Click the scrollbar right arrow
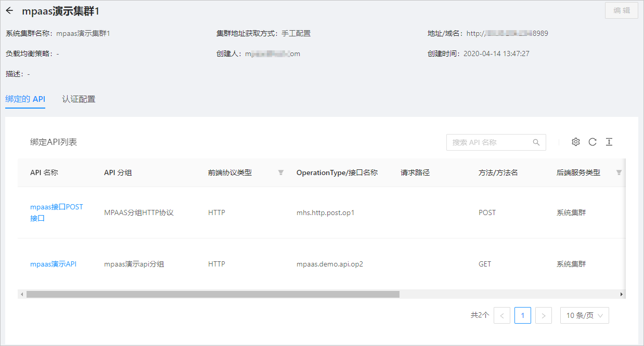This screenshot has width=644, height=346. point(622,294)
